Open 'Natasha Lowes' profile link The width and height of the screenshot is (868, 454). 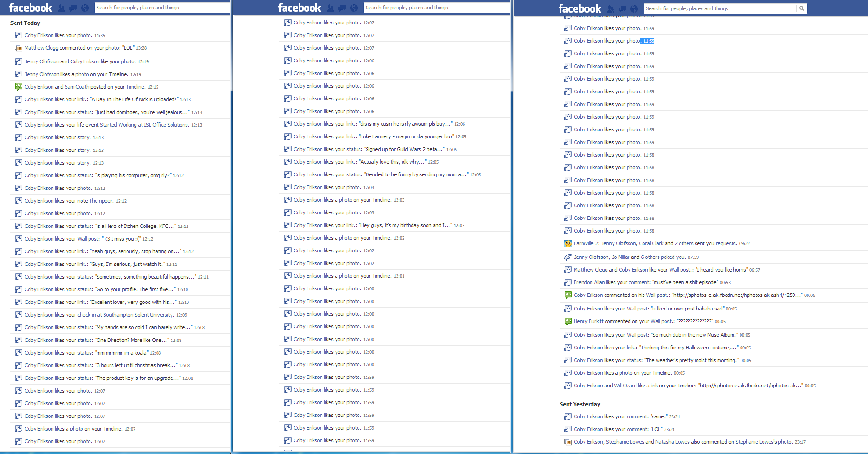pyautogui.click(x=673, y=442)
